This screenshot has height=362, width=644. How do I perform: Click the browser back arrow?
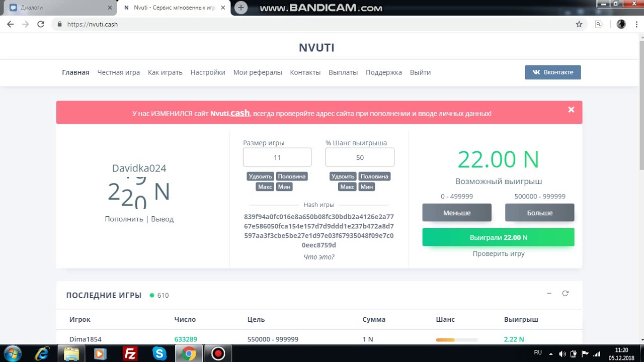coord(10,24)
